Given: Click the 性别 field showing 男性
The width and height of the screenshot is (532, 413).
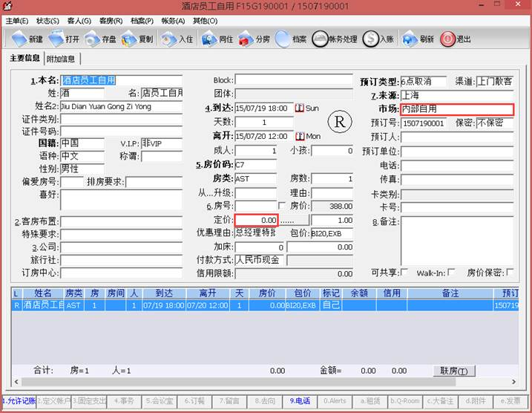Looking at the screenshot, I should [82, 169].
